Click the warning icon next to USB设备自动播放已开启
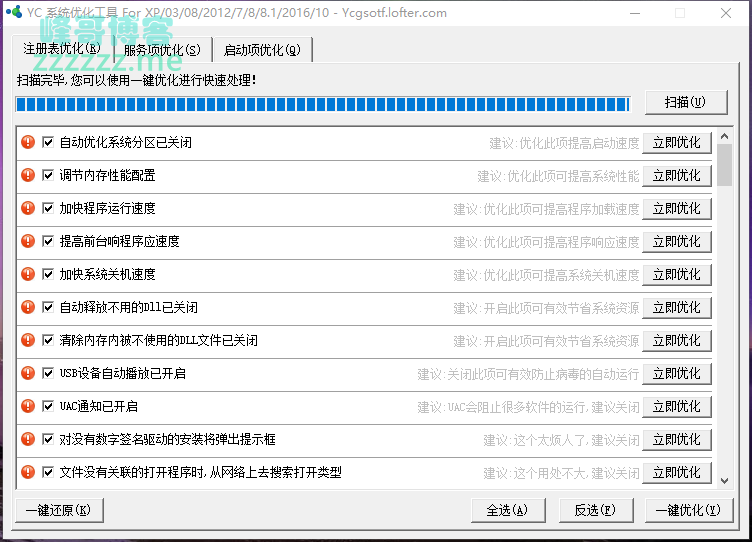This screenshot has height=542, width=752. coord(28,373)
